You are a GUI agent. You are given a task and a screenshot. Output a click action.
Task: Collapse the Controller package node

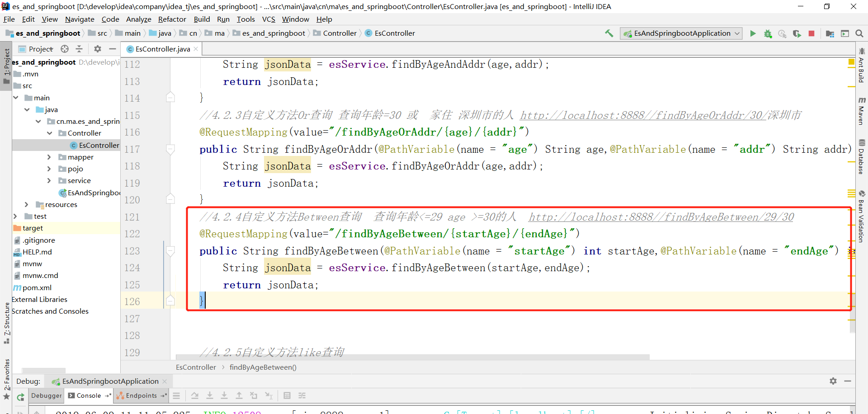50,133
